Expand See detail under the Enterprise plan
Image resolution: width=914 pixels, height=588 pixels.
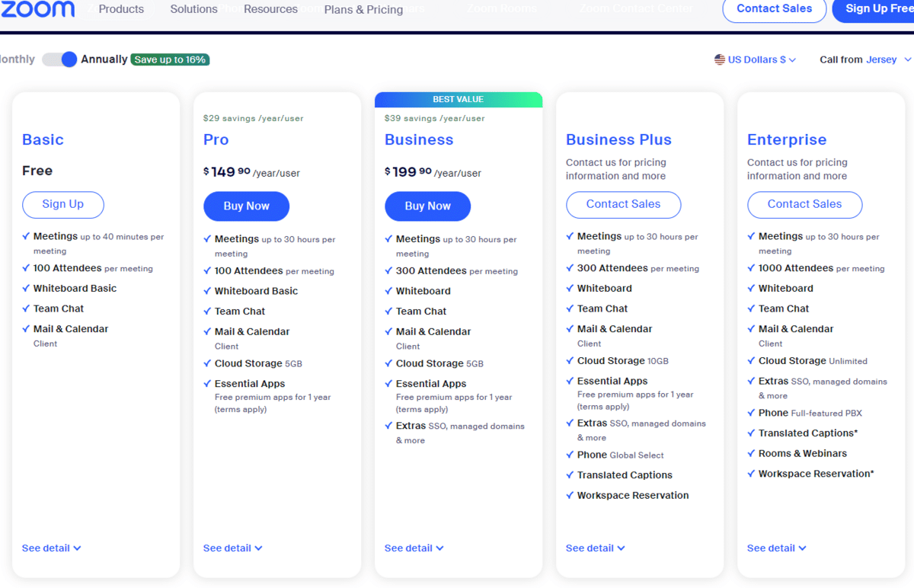tap(777, 548)
